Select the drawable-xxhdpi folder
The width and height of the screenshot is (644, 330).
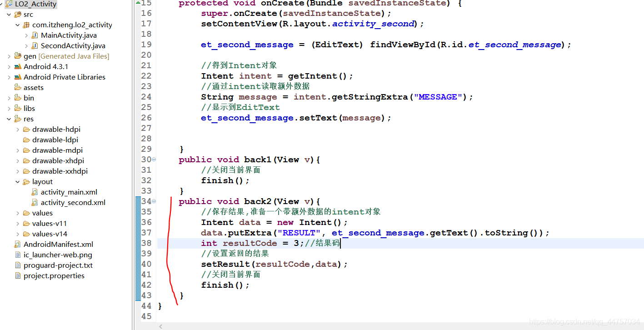(60, 171)
